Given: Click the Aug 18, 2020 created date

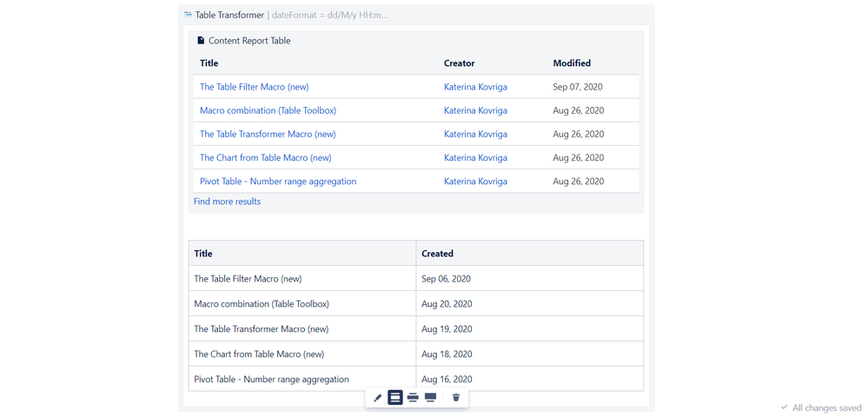Looking at the screenshot, I should click(447, 354).
